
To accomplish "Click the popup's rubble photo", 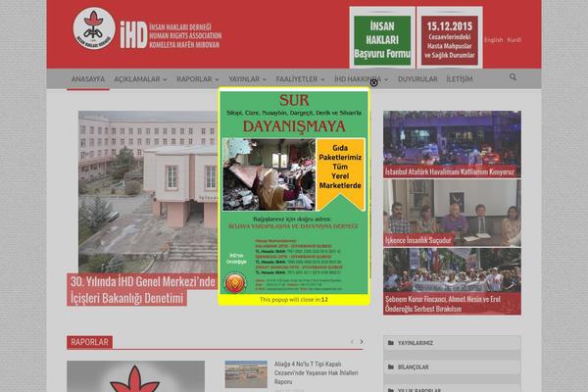I will [269, 174].
